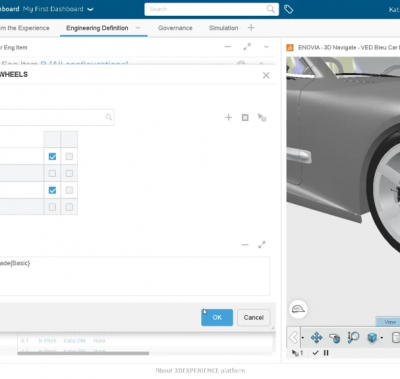Image resolution: width=400 pixels, height=379 pixels.
Task: Click the square box icon next to the plus
Action: tap(245, 118)
